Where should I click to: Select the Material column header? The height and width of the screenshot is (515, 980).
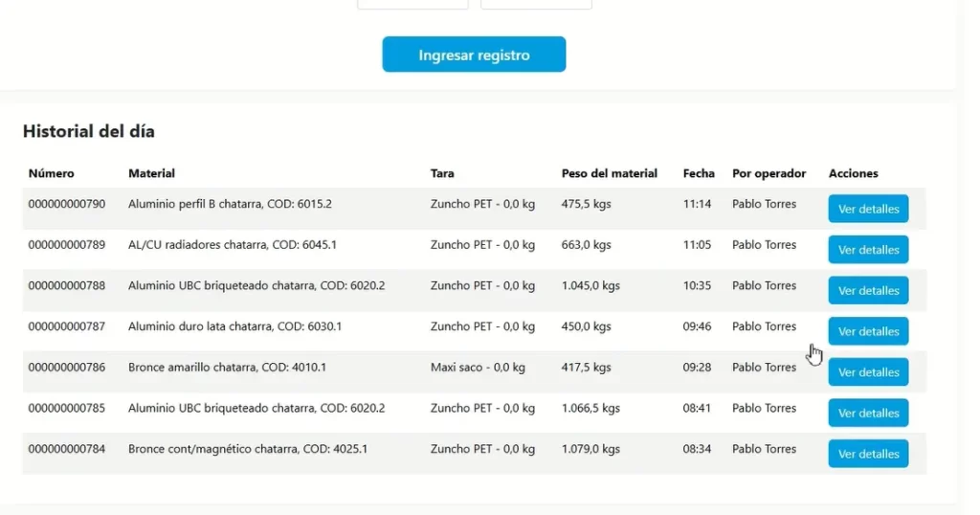(x=151, y=173)
